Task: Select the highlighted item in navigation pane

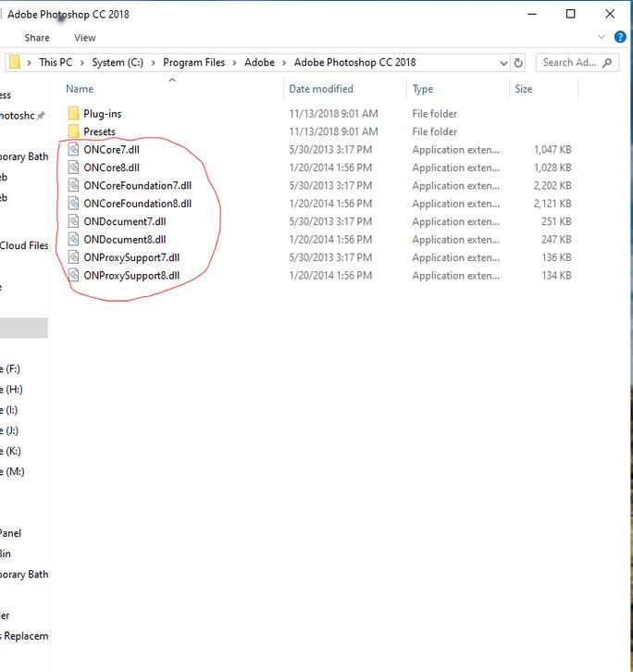Action: [23, 328]
